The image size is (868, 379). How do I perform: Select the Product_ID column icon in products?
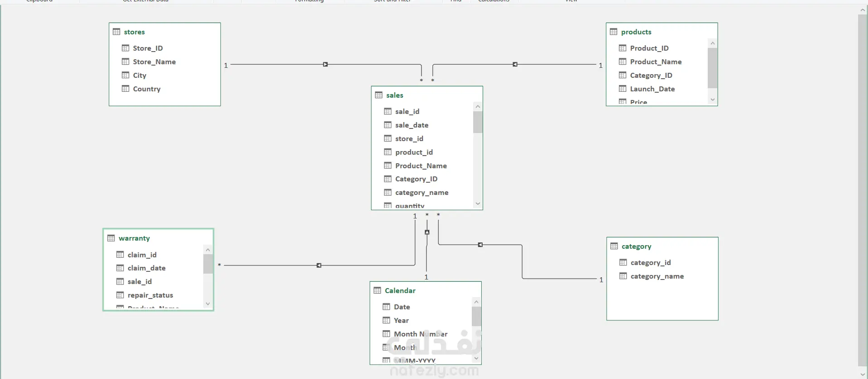click(x=623, y=48)
